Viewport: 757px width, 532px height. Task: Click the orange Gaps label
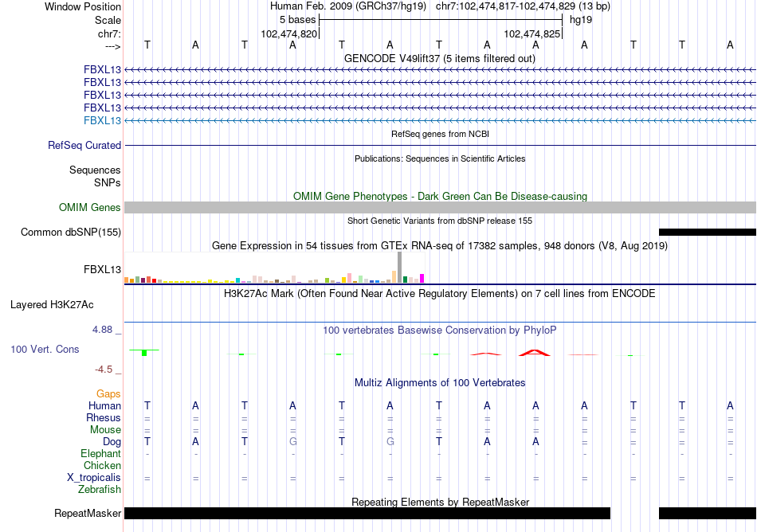(108, 394)
